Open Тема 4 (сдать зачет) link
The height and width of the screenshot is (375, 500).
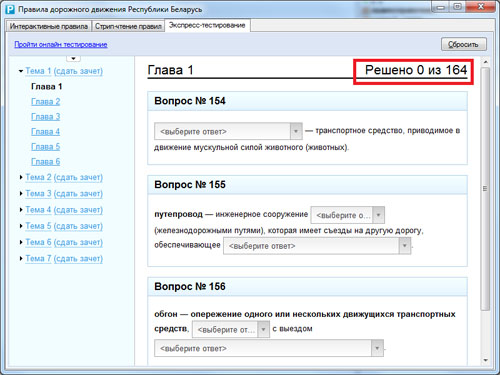[64, 210]
